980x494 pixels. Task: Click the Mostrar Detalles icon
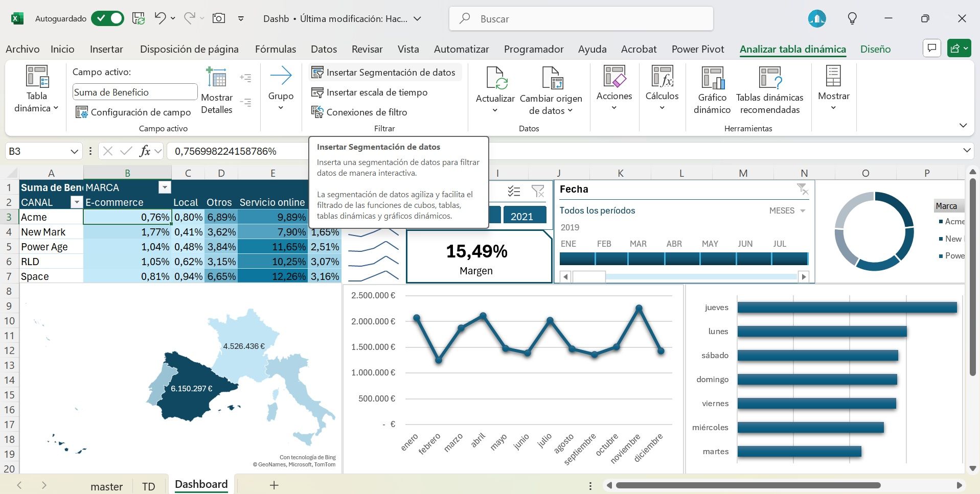coord(216,77)
